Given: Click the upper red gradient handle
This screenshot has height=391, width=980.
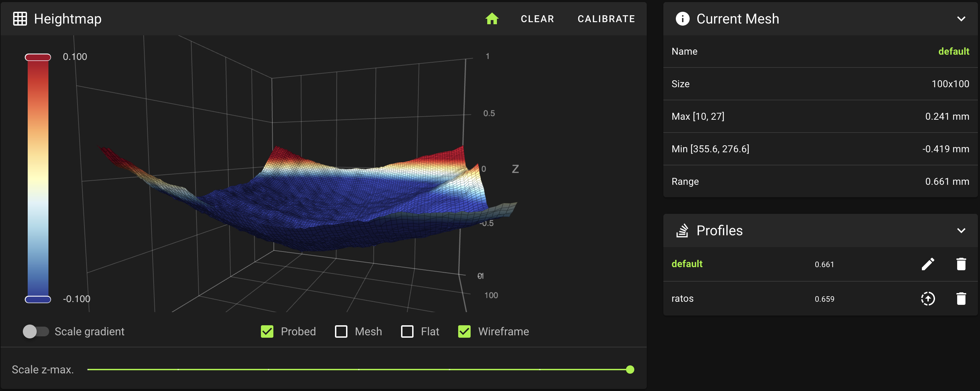Looking at the screenshot, I should click(38, 57).
